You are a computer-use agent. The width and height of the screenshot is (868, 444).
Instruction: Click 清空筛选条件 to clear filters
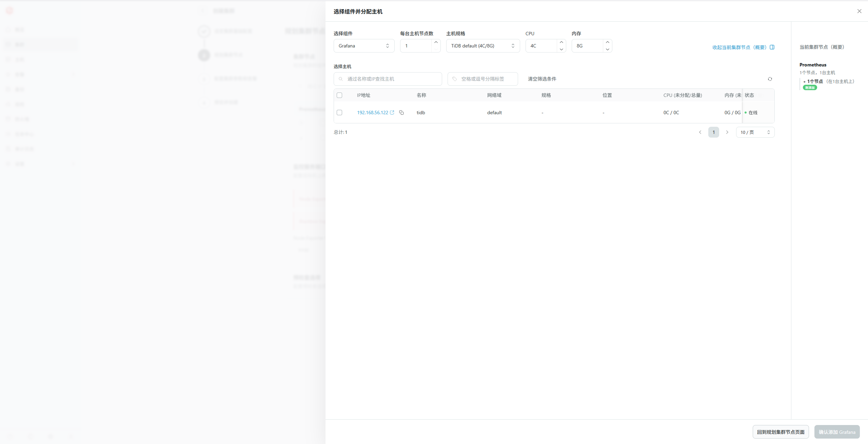click(x=542, y=79)
